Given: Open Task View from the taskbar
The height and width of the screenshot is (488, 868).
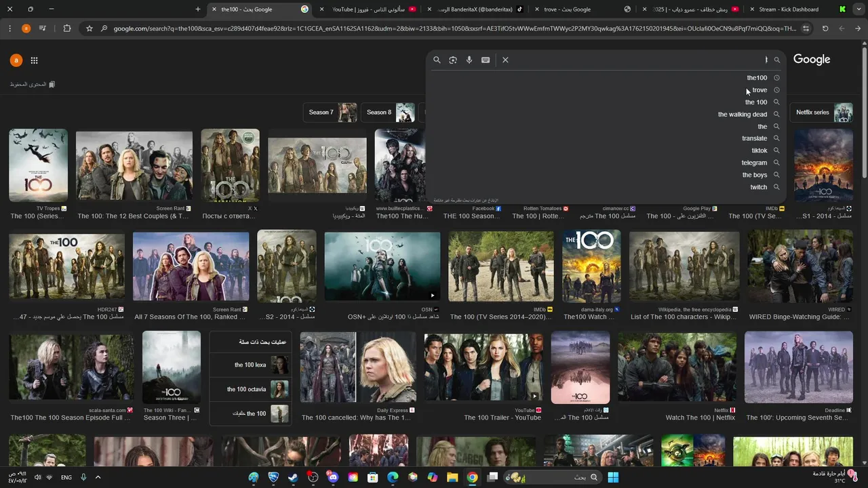Looking at the screenshot, I should click(493, 477).
